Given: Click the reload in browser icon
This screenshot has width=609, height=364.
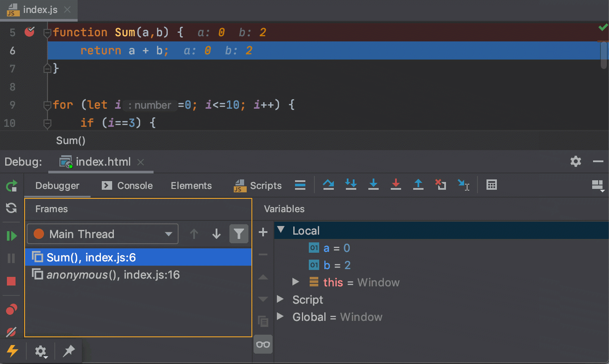Looking at the screenshot, I should pyautogui.click(x=12, y=208).
